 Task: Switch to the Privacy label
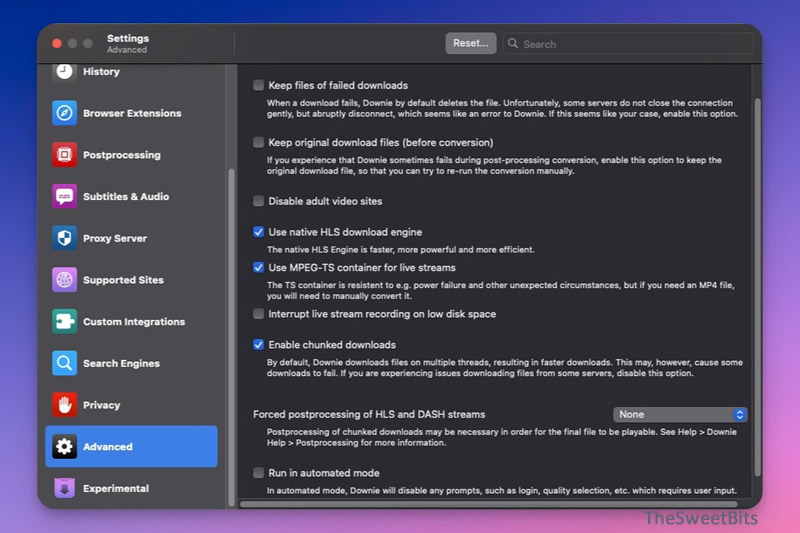(102, 405)
